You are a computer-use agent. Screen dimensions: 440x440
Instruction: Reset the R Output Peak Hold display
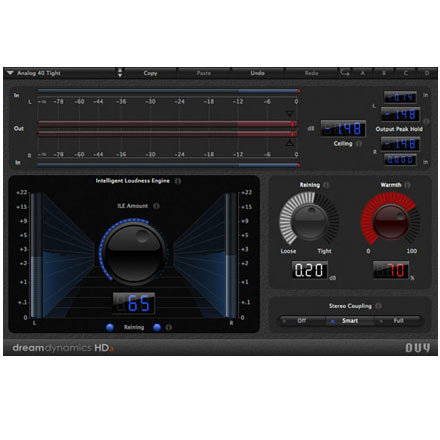(x=400, y=144)
